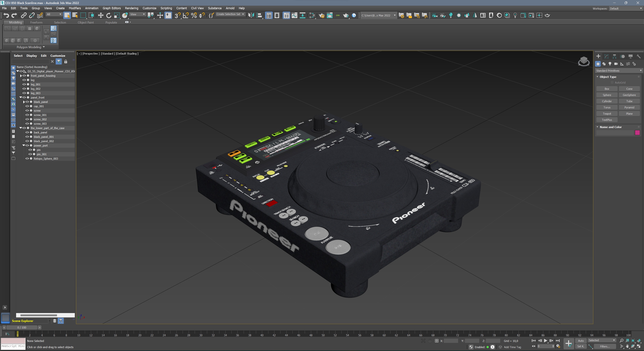Toggle Angle Snap icon
Viewport: 644px width, 351px height.
click(186, 15)
